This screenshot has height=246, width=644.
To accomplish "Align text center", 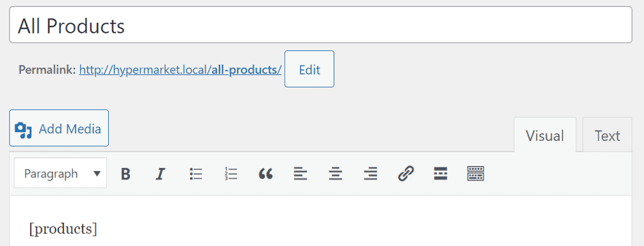I will point(336,174).
